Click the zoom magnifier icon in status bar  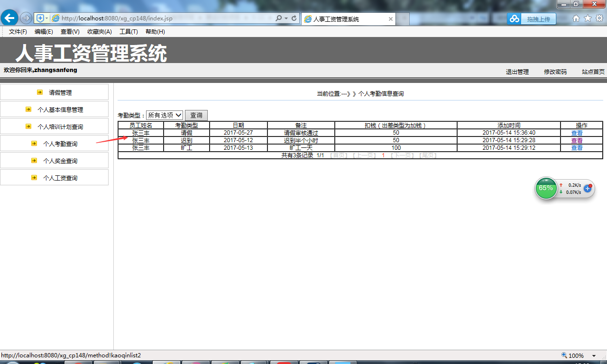564,355
